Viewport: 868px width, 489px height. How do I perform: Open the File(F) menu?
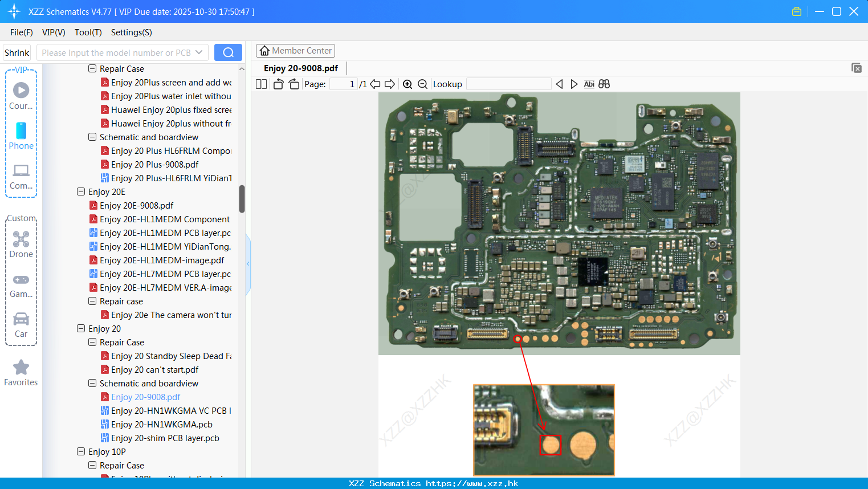22,32
